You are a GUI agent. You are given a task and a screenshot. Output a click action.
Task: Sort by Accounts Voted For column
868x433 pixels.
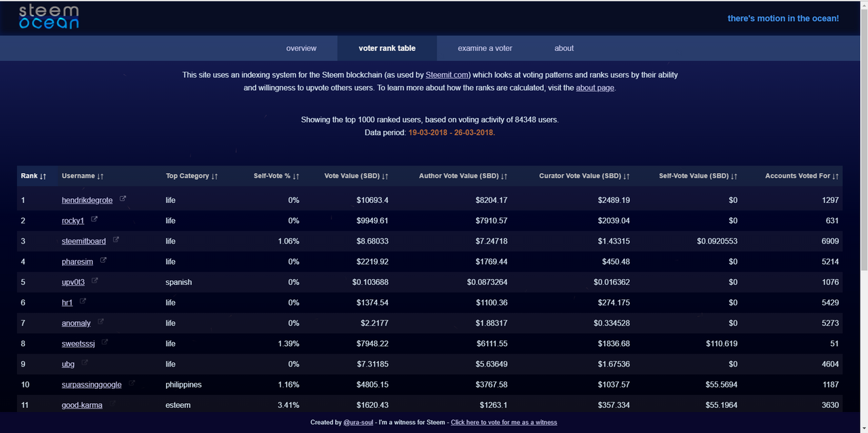coord(802,176)
